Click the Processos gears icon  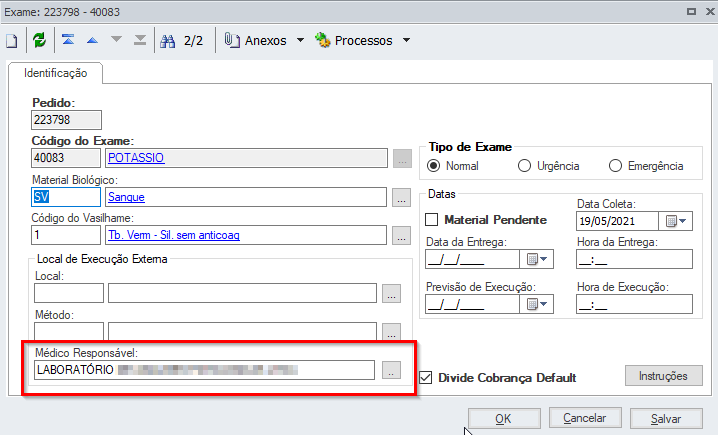pos(323,40)
